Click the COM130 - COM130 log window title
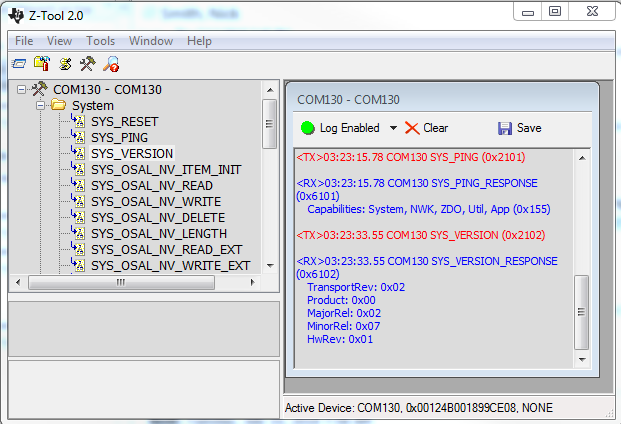The width and height of the screenshot is (621, 424). (349, 100)
